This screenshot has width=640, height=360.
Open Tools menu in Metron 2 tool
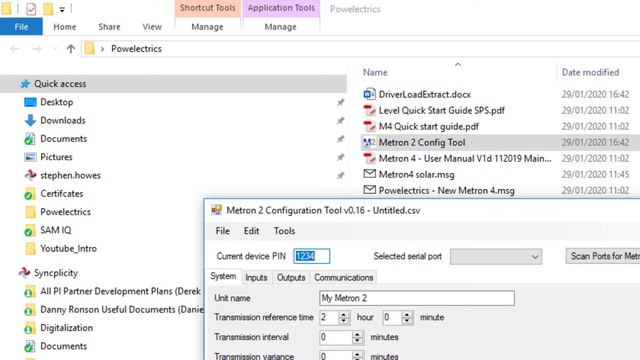point(284,231)
